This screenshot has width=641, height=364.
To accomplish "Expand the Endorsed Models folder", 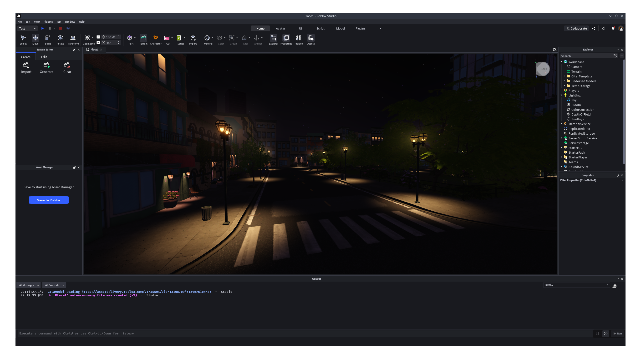I will pyautogui.click(x=564, y=81).
